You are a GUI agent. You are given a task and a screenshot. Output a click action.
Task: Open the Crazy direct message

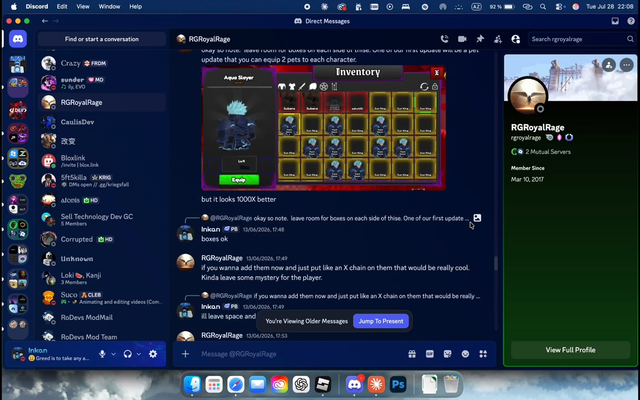tap(102, 63)
